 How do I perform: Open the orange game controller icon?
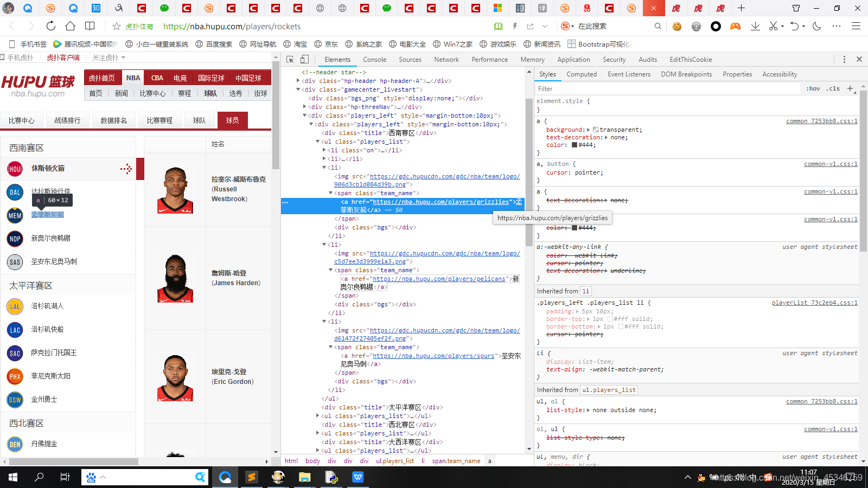pyautogui.click(x=735, y=26)
